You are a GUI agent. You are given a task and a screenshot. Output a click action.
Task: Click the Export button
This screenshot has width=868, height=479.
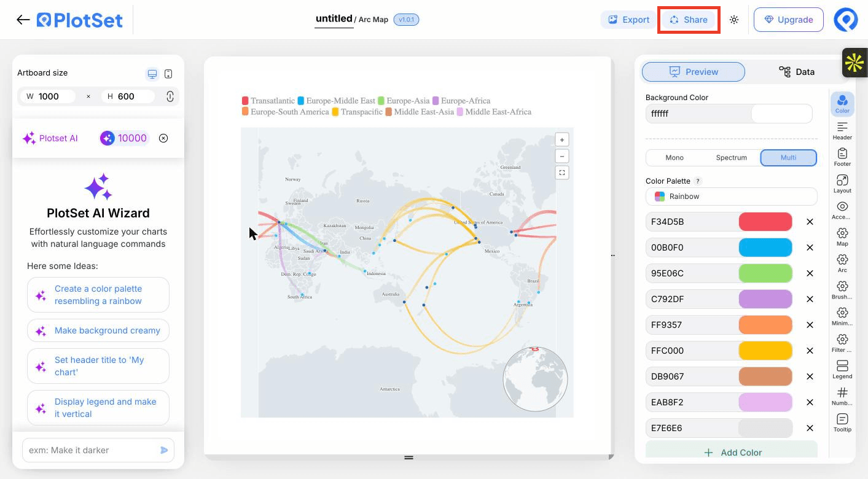(628, 20)
